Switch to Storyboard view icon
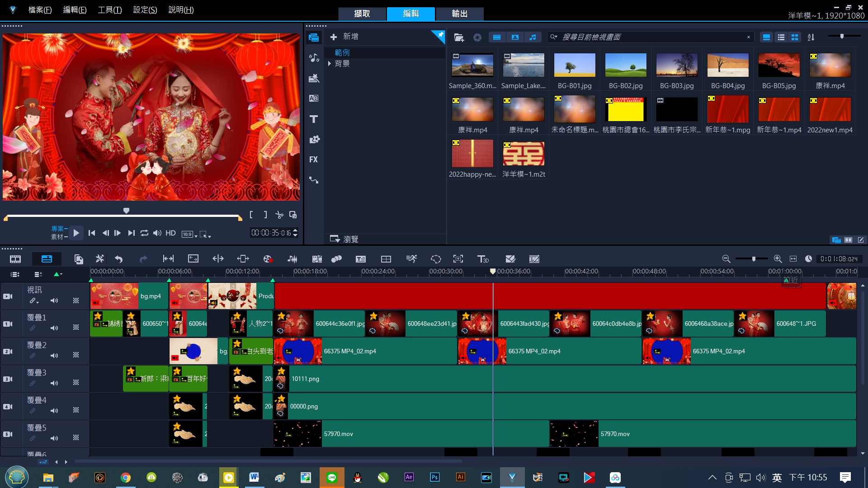 coord(15,259)
